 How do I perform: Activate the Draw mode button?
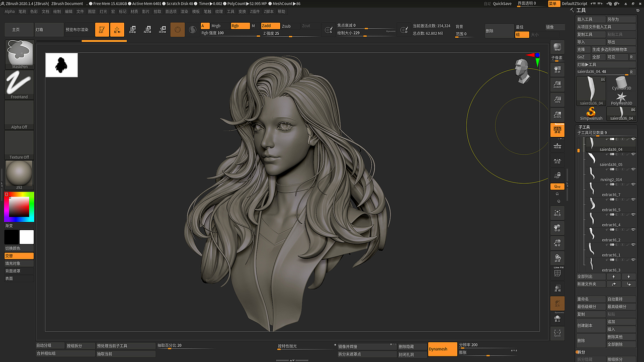(x=117, y=30)
